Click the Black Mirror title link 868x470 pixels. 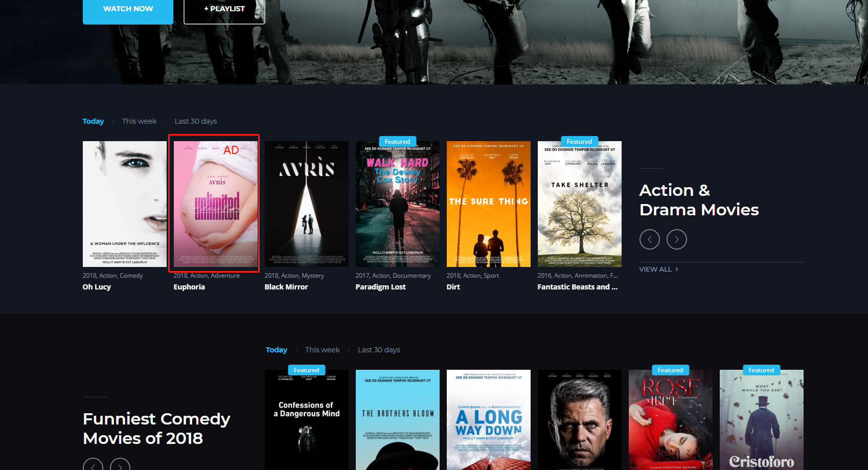(286, 287)
